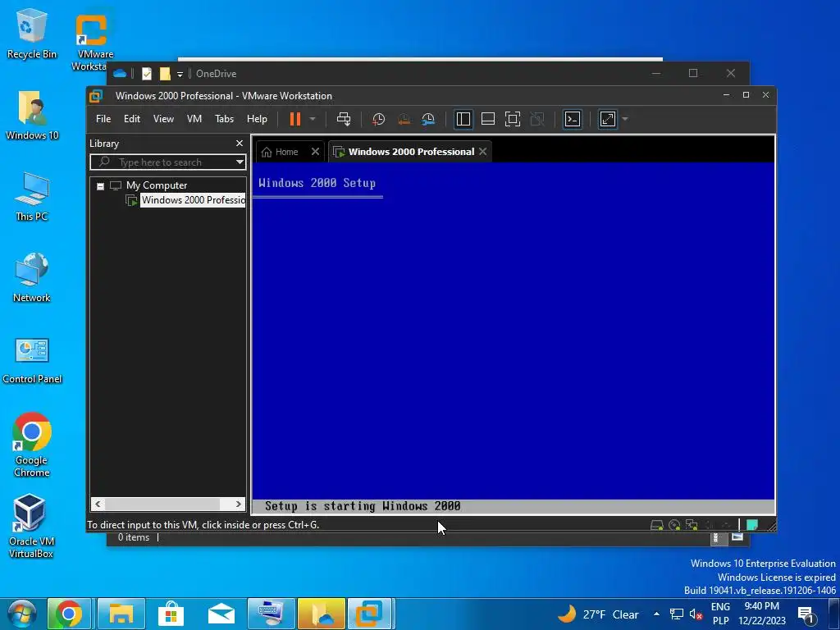This screenshot has width=840, height=630.
Task: Pause the VM with the orange pause button
Action: pos(295,119)
